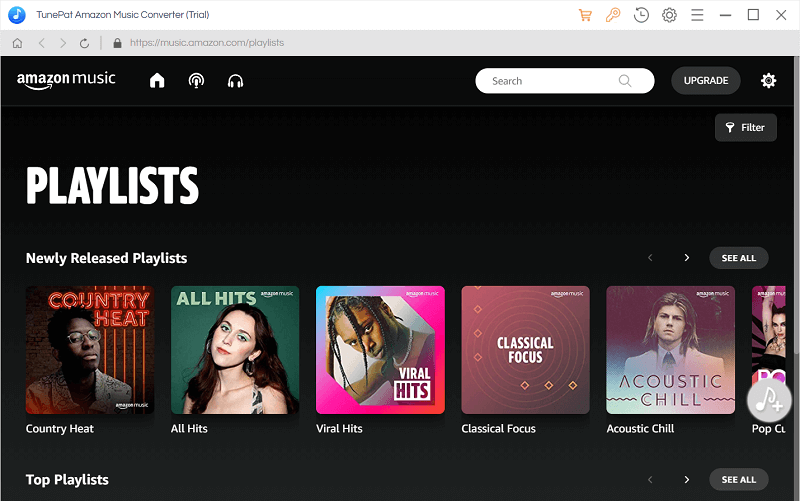Open the registration key icon
The height and width of the screenshot is (501, 800).
(x=613, y=15)
